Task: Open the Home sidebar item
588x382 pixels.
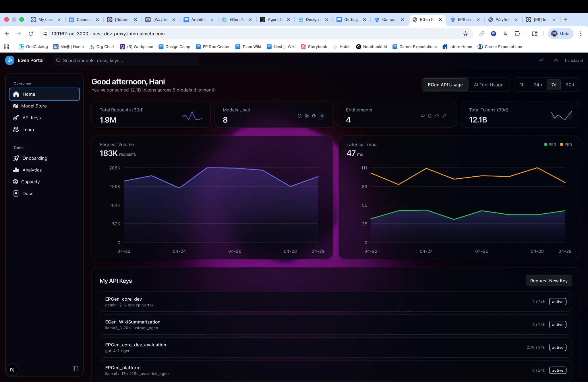Action: coord(45,94)
